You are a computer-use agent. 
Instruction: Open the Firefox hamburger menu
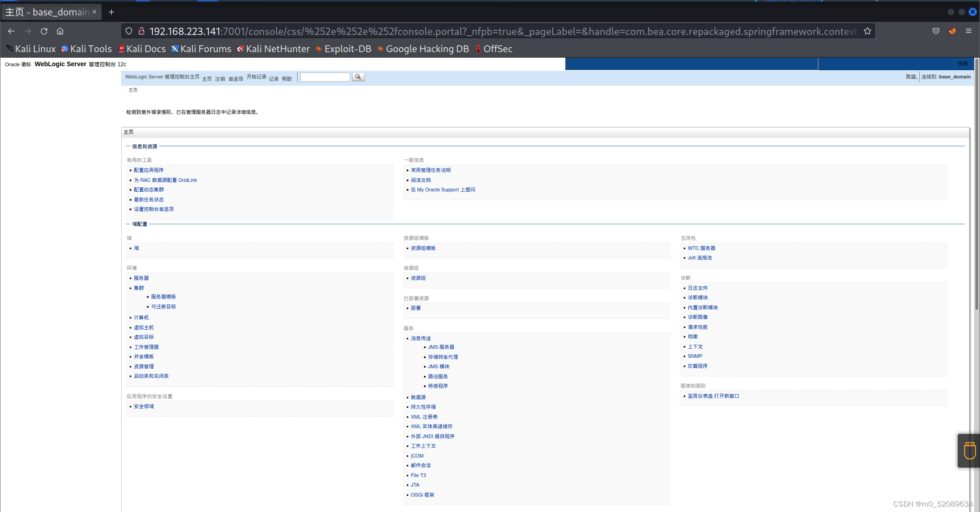pos(969,31)
